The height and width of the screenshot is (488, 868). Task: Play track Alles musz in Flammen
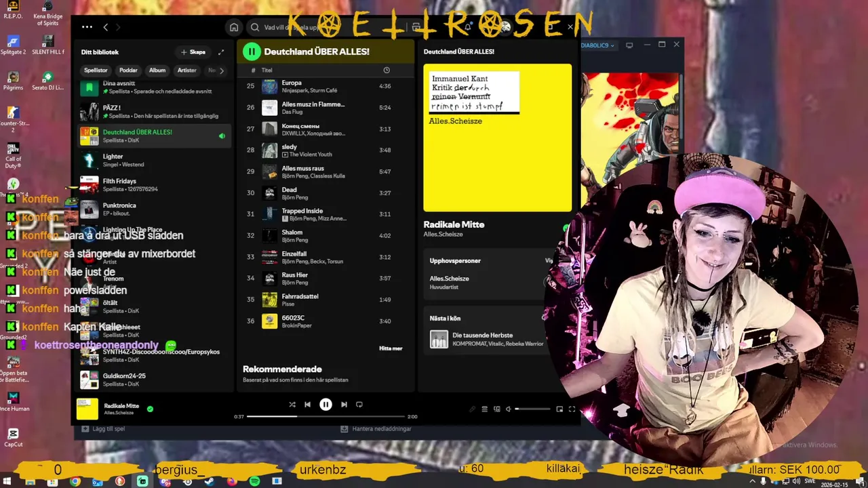coord(325,108)
